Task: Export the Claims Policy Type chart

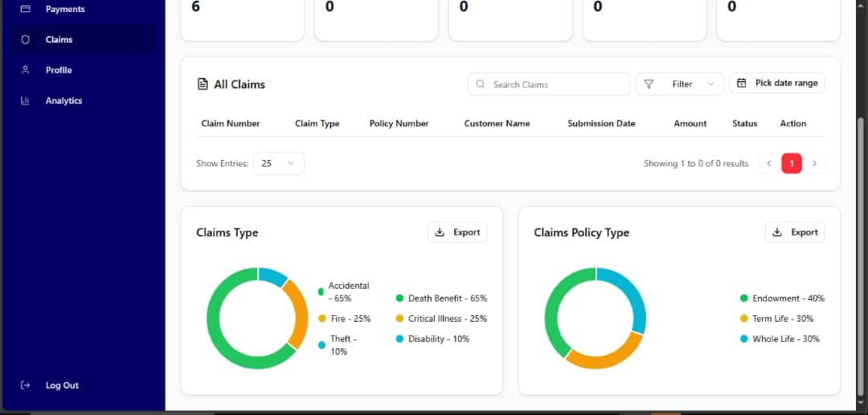Action: tap(795, 232)
